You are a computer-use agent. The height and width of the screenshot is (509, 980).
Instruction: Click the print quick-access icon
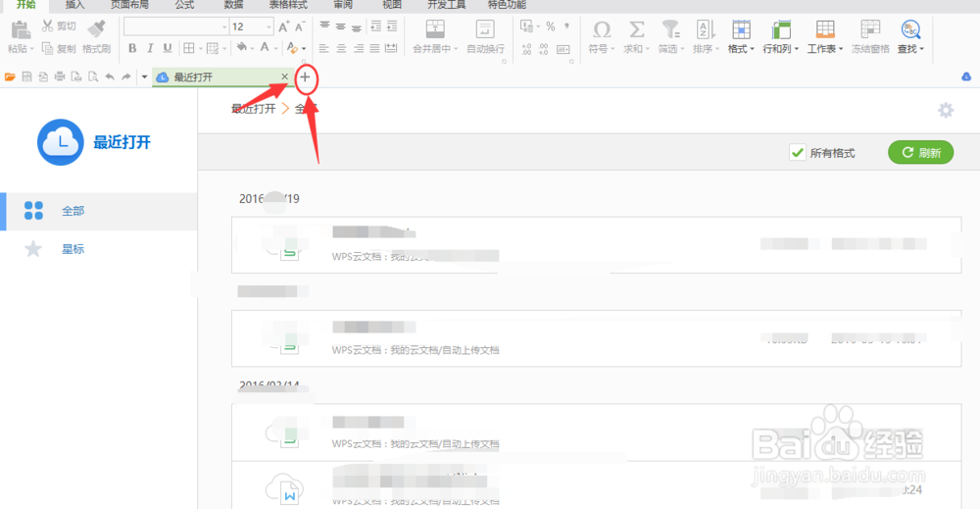click(x=60, y=76)
